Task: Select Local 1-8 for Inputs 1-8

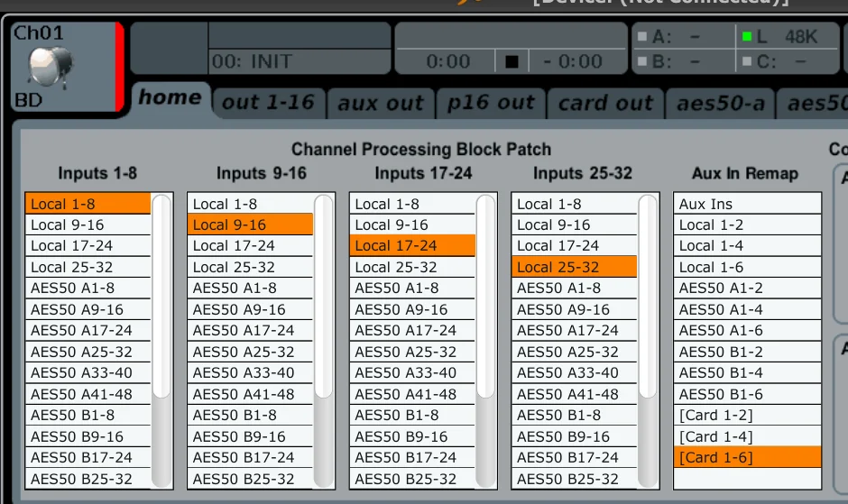Action: (88, 204)
